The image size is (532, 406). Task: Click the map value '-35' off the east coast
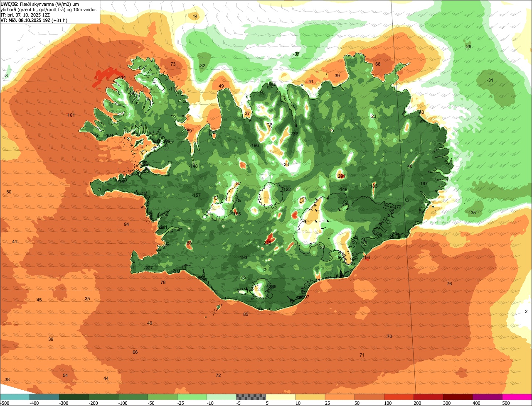tap(472, 213)
